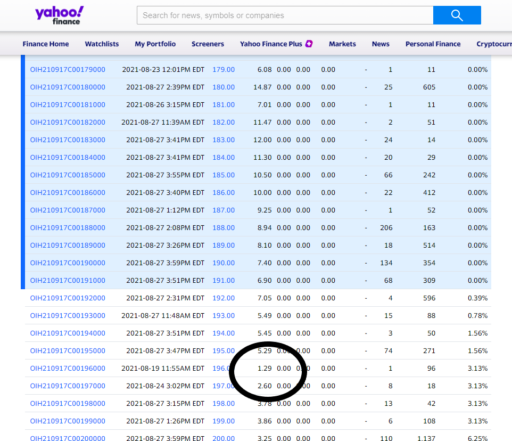Screen dimensions: 512x441
Task: Select last price 9.25 cell
Action: [x=265, y=210]
